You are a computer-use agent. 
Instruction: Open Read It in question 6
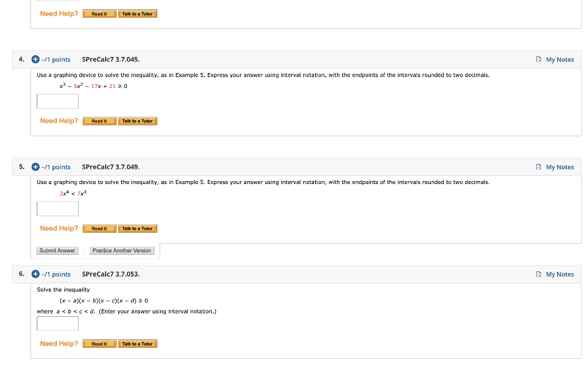99,344
